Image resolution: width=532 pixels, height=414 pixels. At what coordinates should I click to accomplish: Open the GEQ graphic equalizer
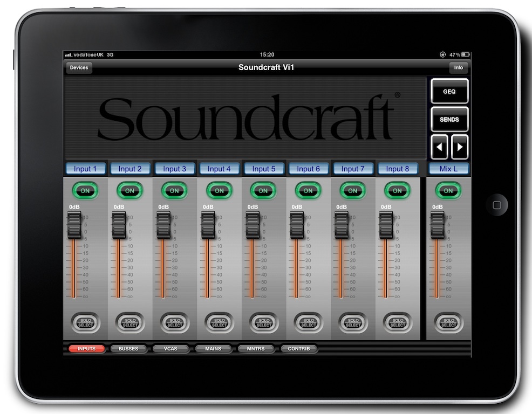[x=449, y=91]
